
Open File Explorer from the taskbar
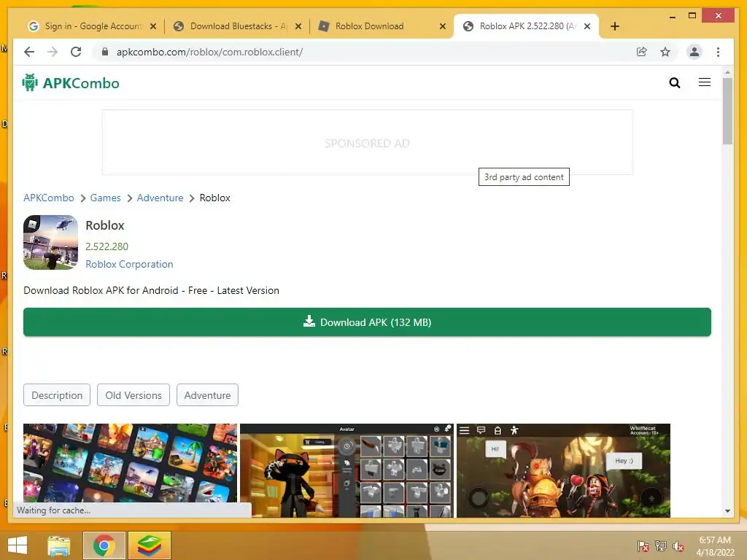click(59, 545)
